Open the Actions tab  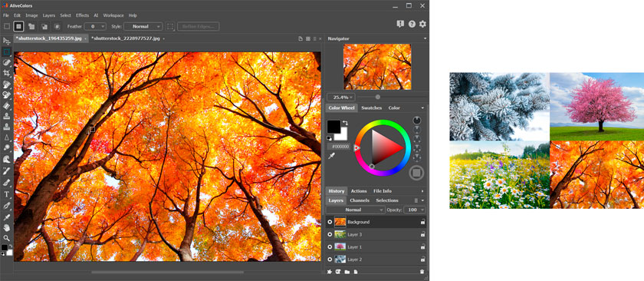pos(359,191)
